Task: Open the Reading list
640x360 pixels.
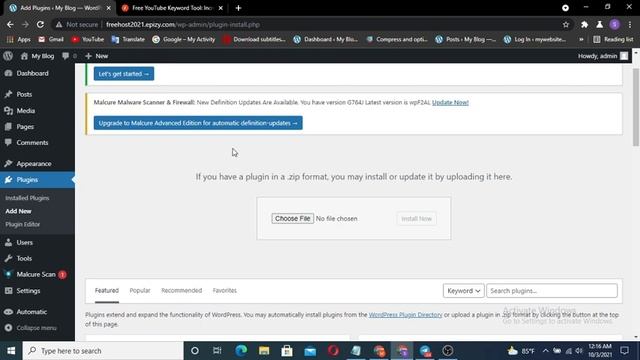Action: [613, 39]
